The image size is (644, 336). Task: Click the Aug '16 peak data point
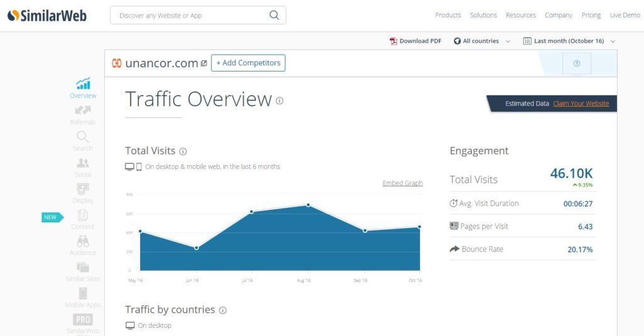[x=308, y=205]
